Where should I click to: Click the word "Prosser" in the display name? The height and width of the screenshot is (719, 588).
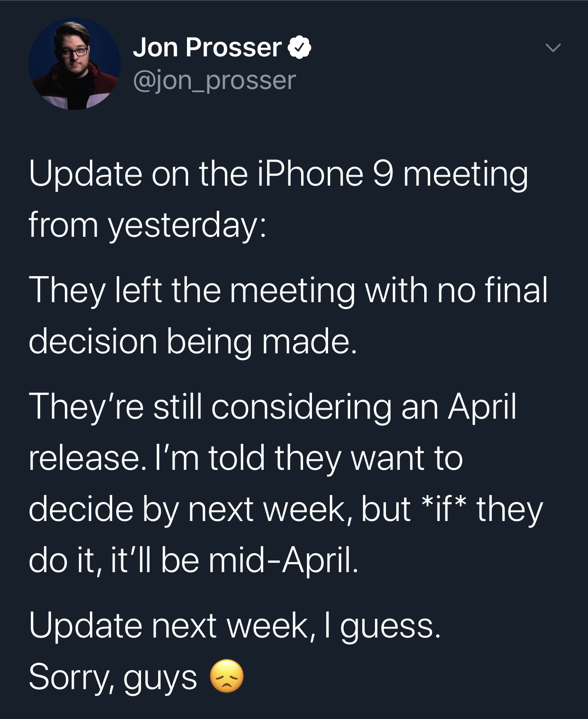tap(233, 48)
